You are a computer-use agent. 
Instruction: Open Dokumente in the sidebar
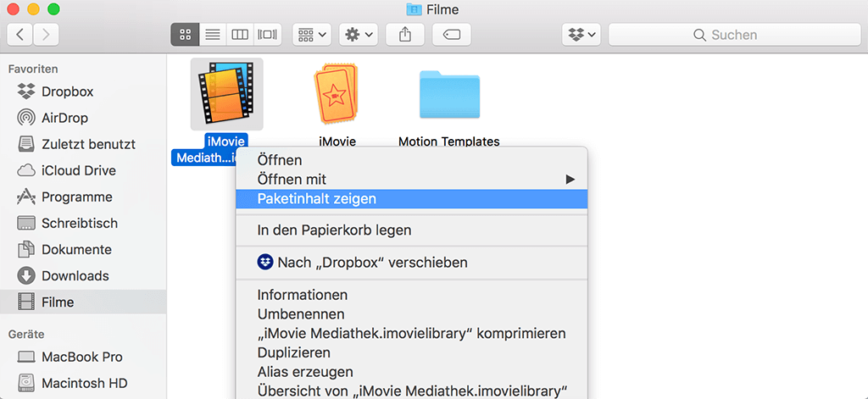tap(83, 250)
